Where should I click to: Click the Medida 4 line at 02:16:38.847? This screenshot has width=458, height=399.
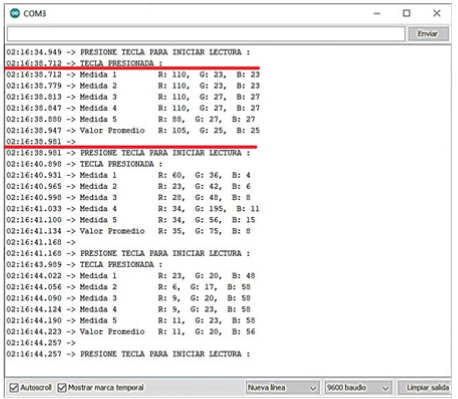coord(133,108)
